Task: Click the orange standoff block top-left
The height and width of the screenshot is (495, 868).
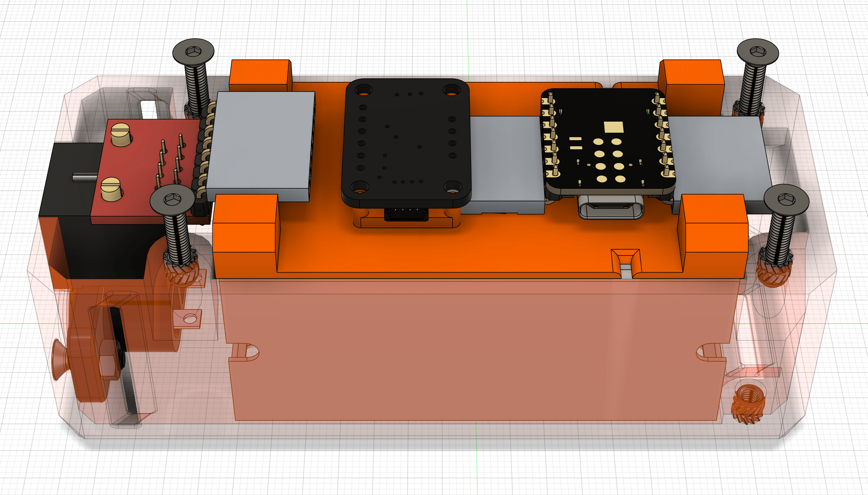Action: coord(260,74)
